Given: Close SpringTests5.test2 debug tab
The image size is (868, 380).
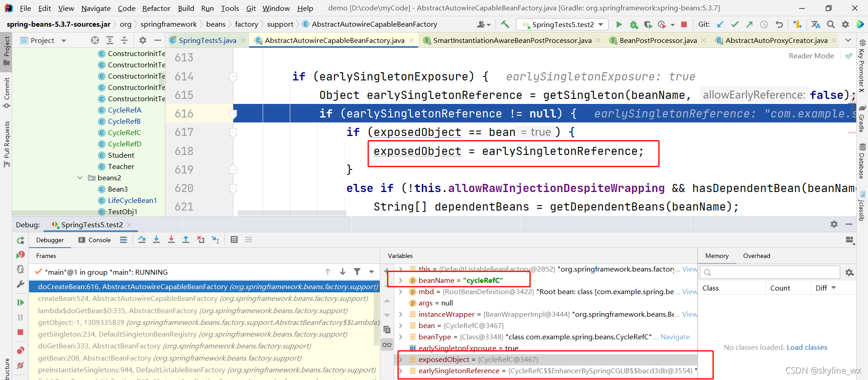Looking at the screenshot, I should (129, 225).
